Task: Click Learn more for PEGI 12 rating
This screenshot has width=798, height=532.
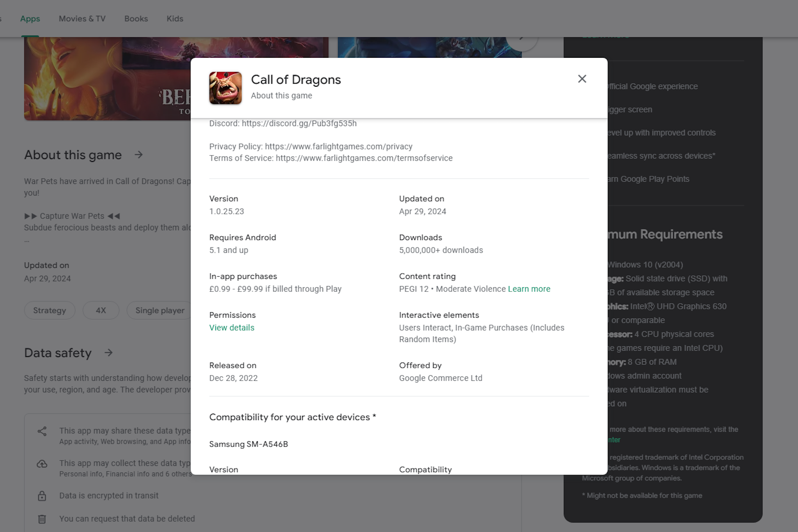Action: (x=529, y=288)
